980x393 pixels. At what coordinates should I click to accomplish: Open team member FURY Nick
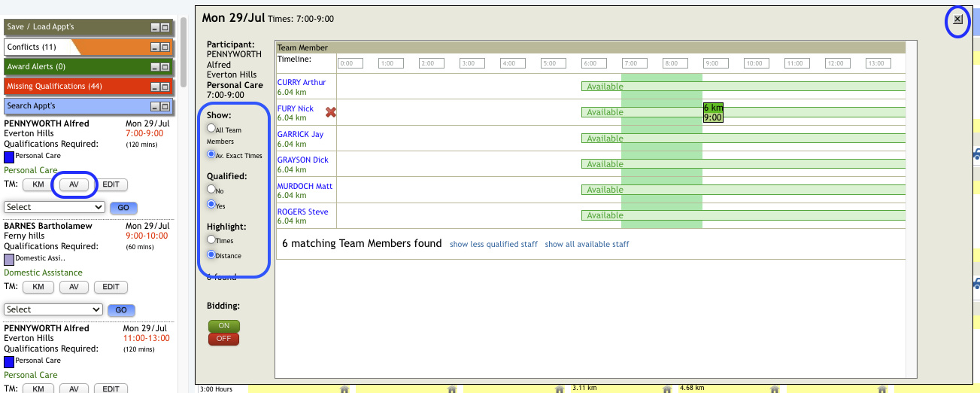pos(296,109)
